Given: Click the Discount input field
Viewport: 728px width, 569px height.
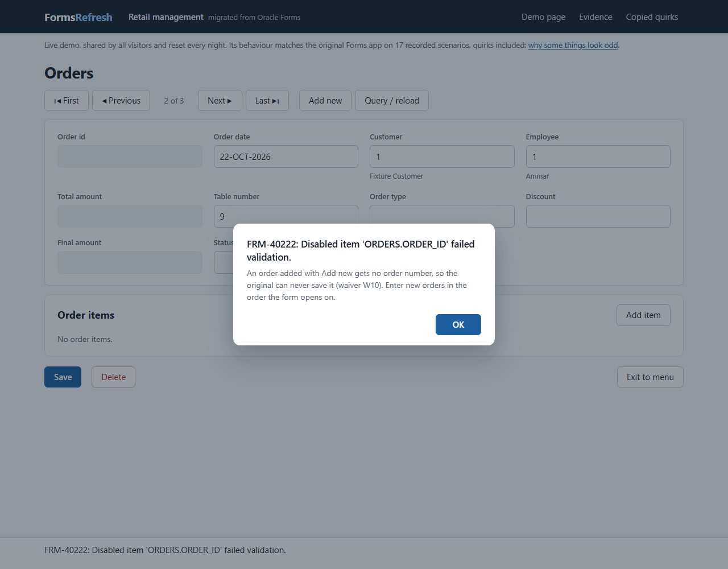Looking at the screenshot, I should coord(598,216).
